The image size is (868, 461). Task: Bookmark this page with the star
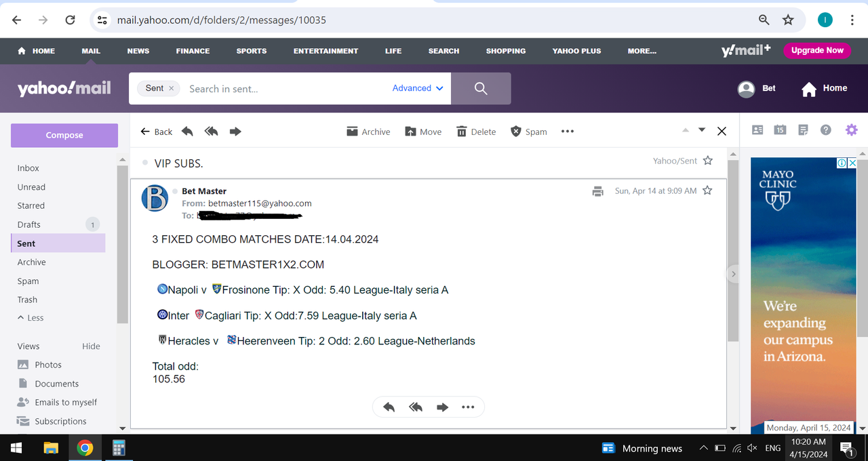tap(788, 20)
